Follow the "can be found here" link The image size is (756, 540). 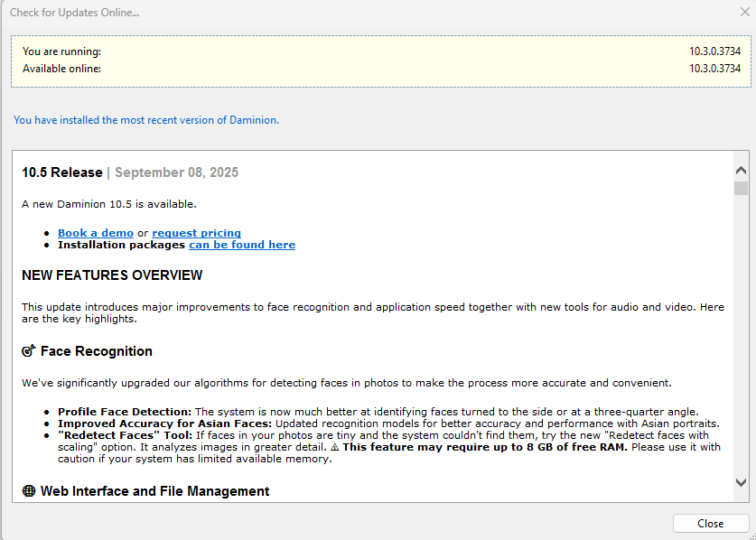pyautogui.click(x=242, y=245)
